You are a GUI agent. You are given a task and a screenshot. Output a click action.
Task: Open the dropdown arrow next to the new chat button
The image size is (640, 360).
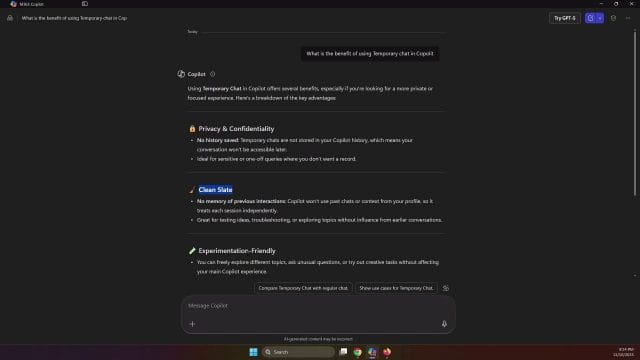(600, 18)
